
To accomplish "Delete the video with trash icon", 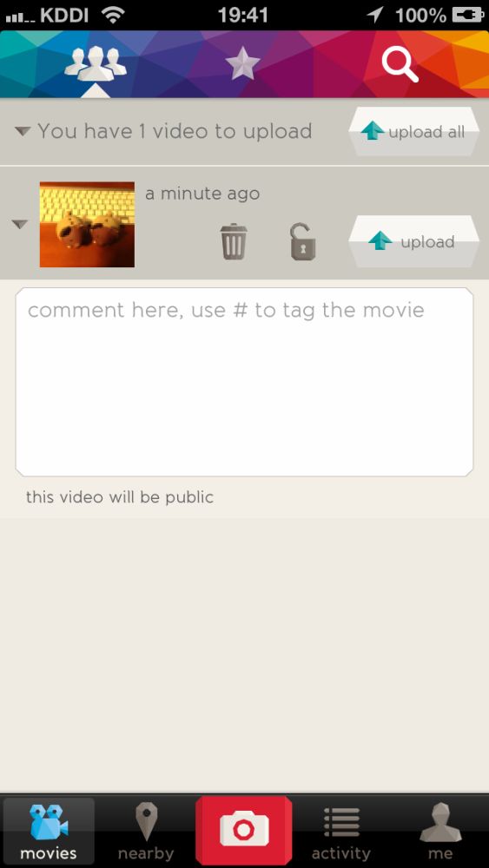I will 235,241.
